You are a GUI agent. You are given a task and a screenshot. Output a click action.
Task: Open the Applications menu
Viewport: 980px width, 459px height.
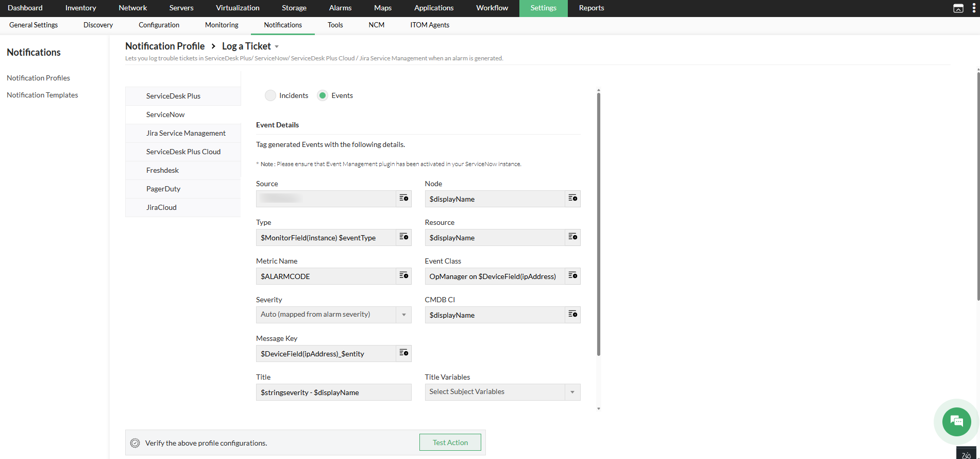click(434, 8)
